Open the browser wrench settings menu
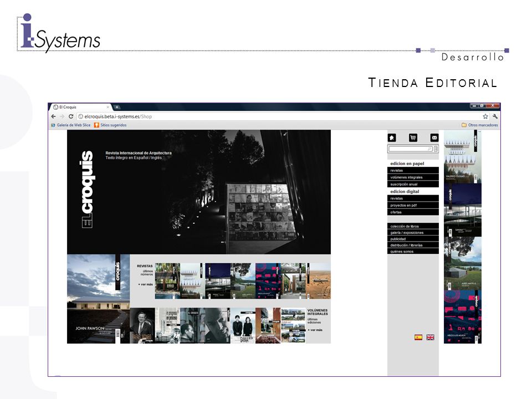 click(495, 116)
